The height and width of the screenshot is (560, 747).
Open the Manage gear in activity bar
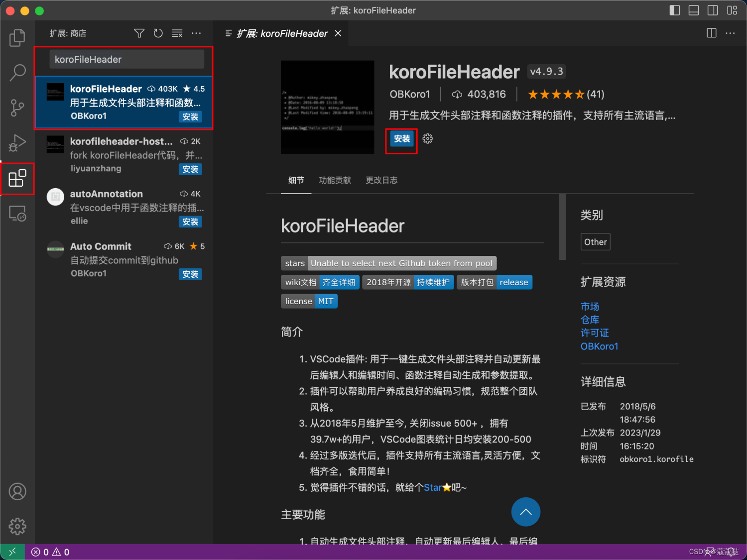pos(17,526)
